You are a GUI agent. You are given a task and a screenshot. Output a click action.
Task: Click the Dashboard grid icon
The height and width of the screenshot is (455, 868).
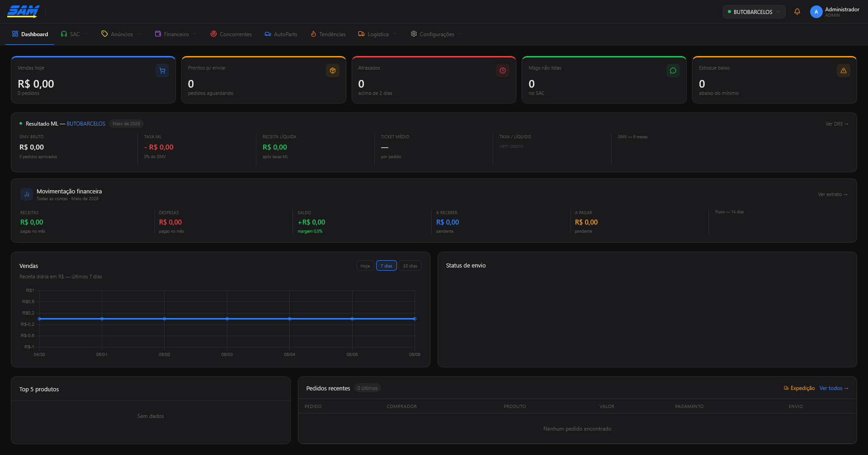(15, 34)
